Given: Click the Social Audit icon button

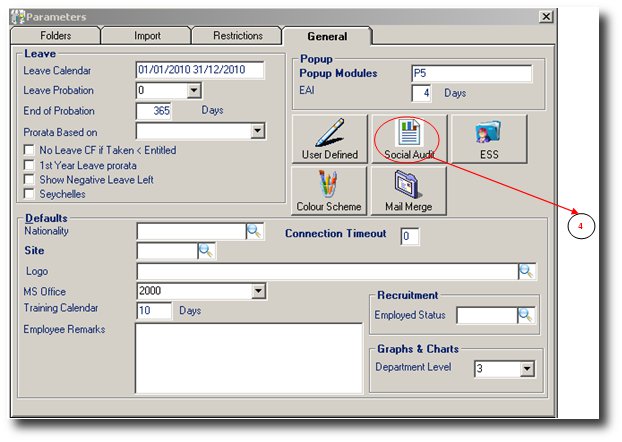Looking at the screenshot, I should pos(407,138).
